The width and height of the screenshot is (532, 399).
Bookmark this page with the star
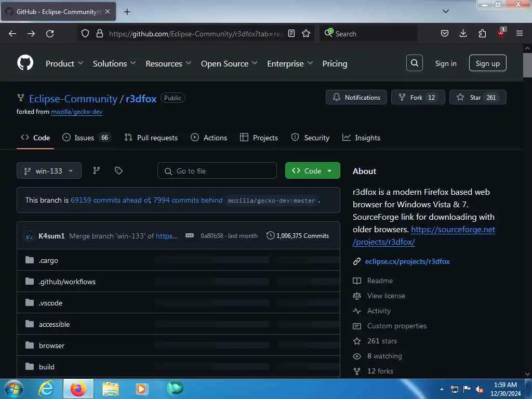point(306,33)
